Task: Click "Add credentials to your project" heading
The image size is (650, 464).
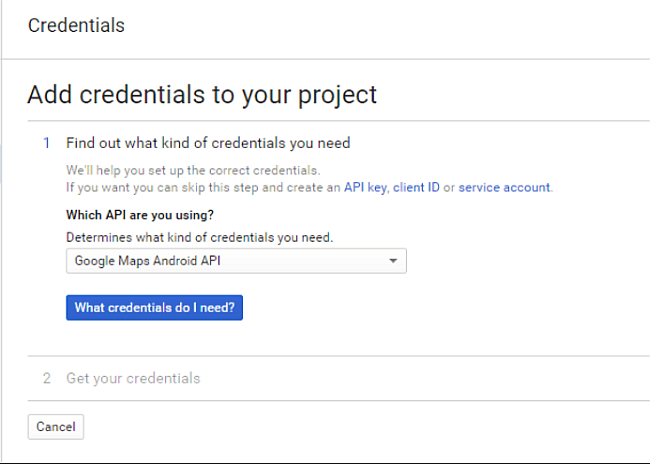Action: [202, 95]
